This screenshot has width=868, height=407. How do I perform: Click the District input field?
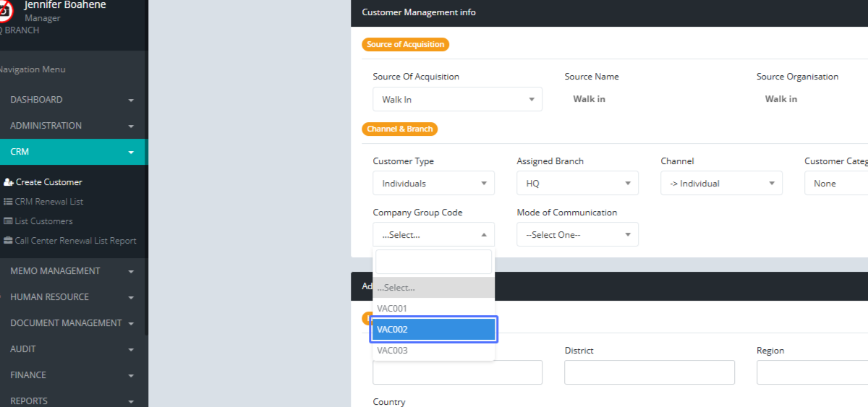click(x=649, y=372)
